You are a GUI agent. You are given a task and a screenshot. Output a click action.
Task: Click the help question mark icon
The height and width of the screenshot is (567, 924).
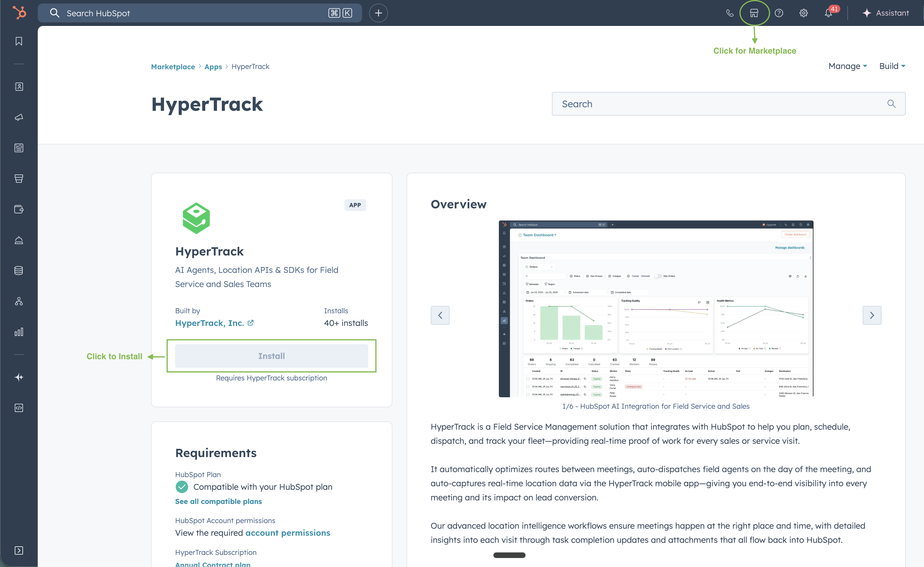point(779,13)
